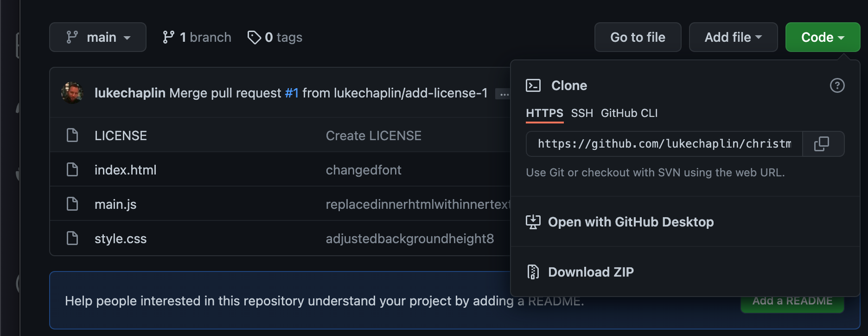The width and height of the screenshot is (868, 336).
Task: Click the git branch icon in main button
Action: tap(72, 37)
